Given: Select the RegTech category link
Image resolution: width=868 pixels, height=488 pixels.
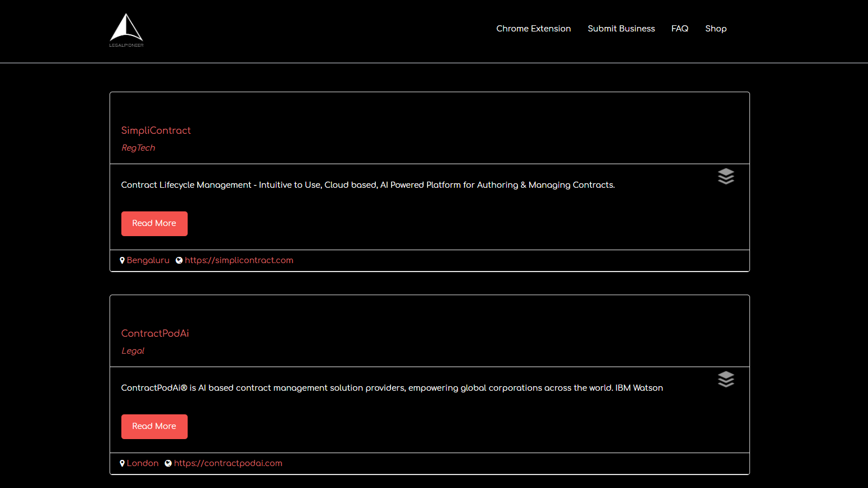Looking at the screenshot, I should coord(138,148).
